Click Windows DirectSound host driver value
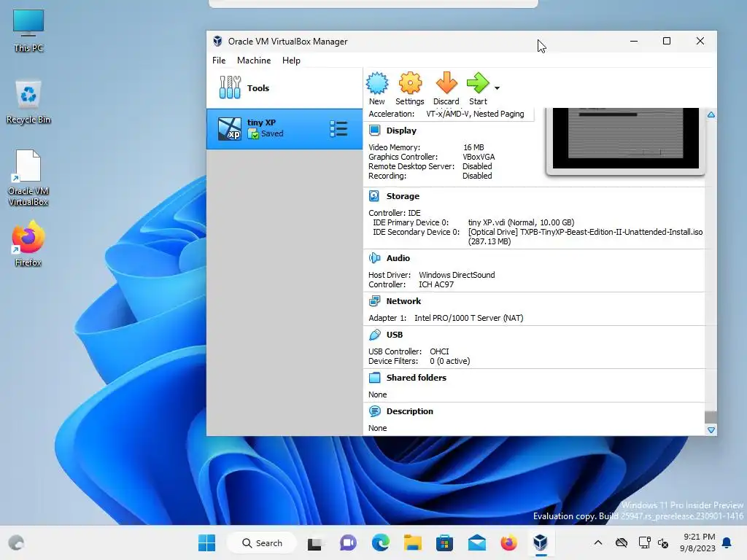 click(x=457, y=275)
